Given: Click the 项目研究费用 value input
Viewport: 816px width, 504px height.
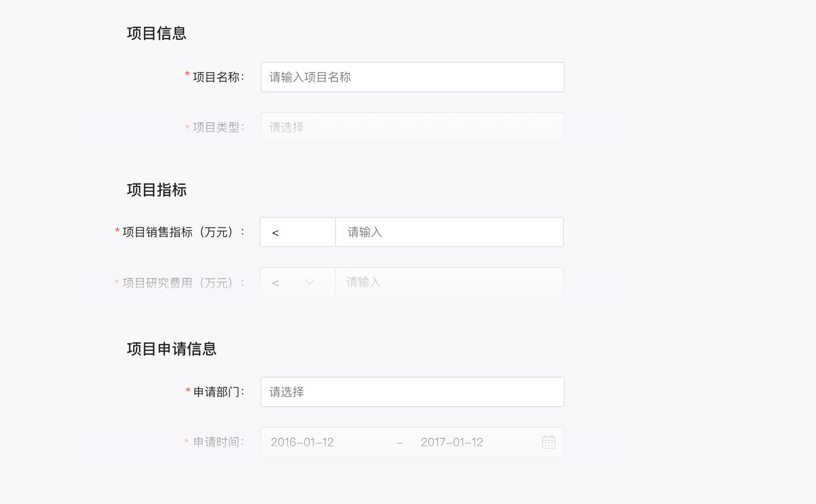Looking at the screenshot, I should 449,283.
